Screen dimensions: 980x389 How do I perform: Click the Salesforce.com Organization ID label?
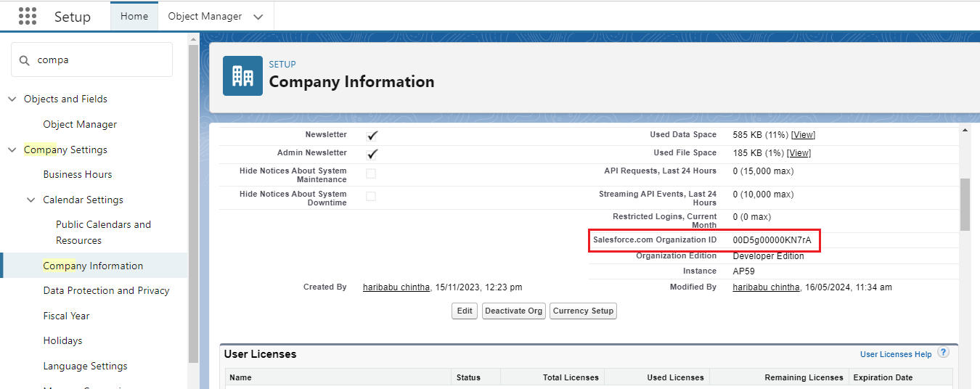(655, 240)
